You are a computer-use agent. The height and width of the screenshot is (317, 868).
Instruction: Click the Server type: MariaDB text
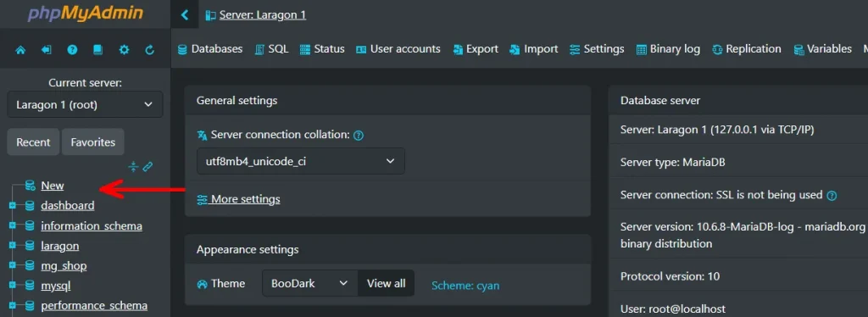(672, 163)
